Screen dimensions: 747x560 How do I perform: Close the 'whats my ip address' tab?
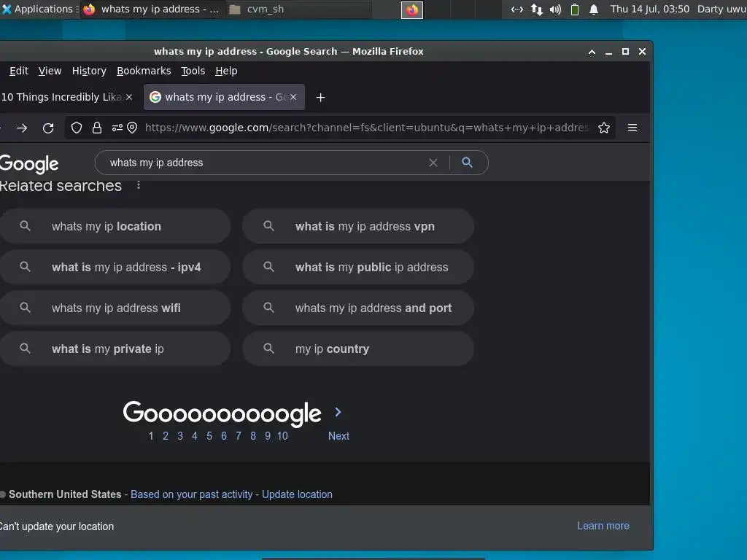pyautogui.click(x=293, y=97)
